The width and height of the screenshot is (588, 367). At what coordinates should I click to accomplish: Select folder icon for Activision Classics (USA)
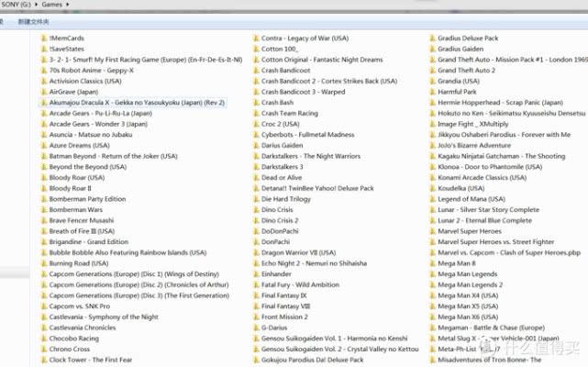pyautogui.click(x=44, y=81)
